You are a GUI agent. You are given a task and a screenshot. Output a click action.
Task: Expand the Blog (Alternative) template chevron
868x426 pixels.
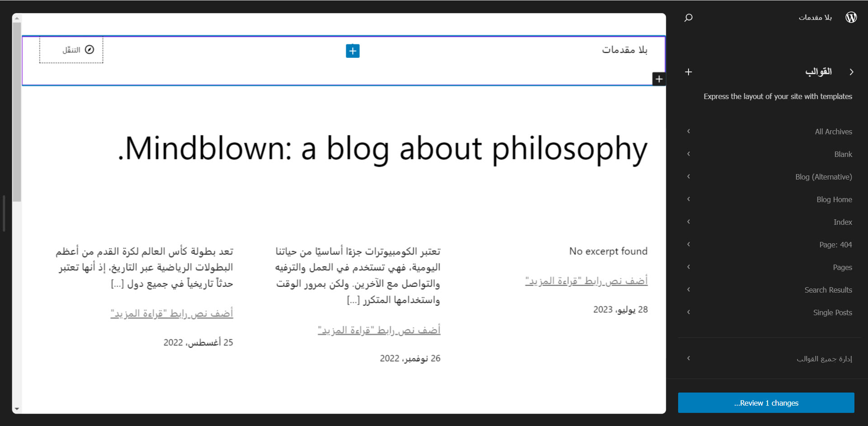(x=689, y=176)
